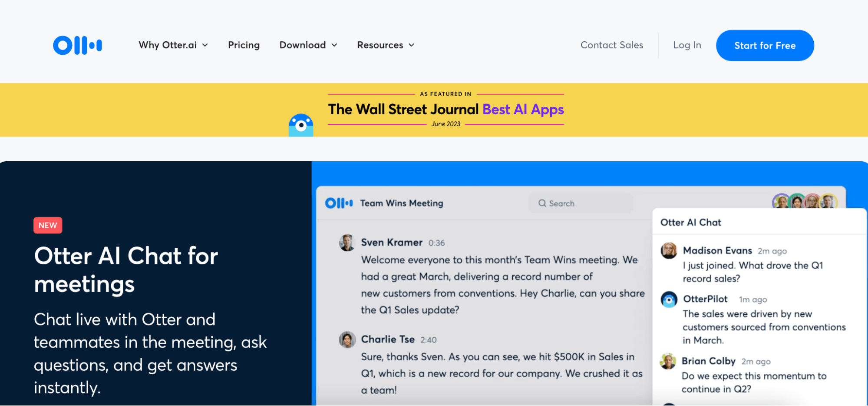Click the OtterPilot avatar in Otter AI Chat
Viewport: 868px width, 406px height.
(x=668, y=300)
